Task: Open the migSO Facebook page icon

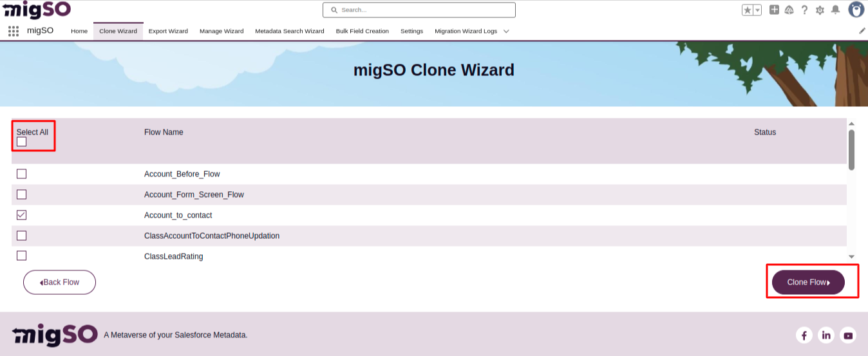Action: [x=804, y=335]
